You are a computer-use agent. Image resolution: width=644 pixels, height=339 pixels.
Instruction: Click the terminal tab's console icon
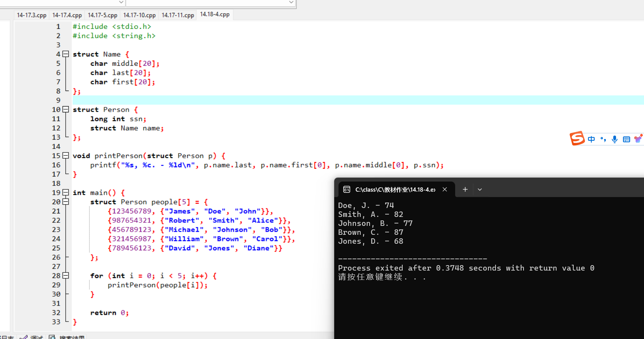pos(347,189)
